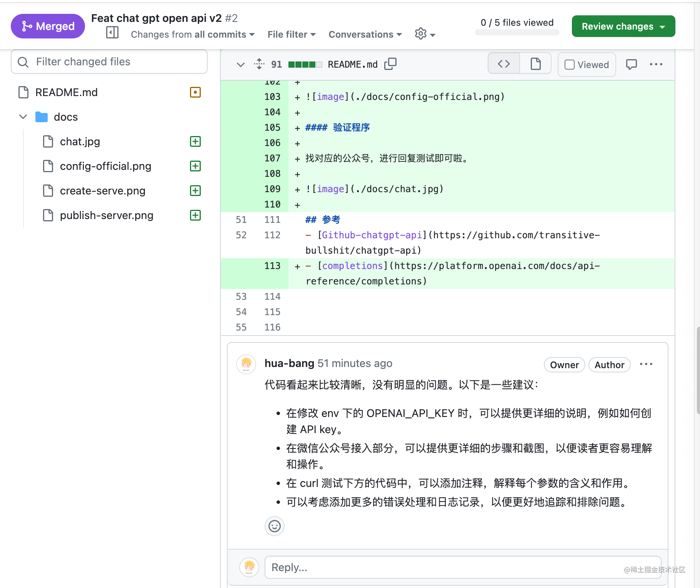700x588 pixels.
Task: Switch to the source diff view
Action: [x=503, y=63]
